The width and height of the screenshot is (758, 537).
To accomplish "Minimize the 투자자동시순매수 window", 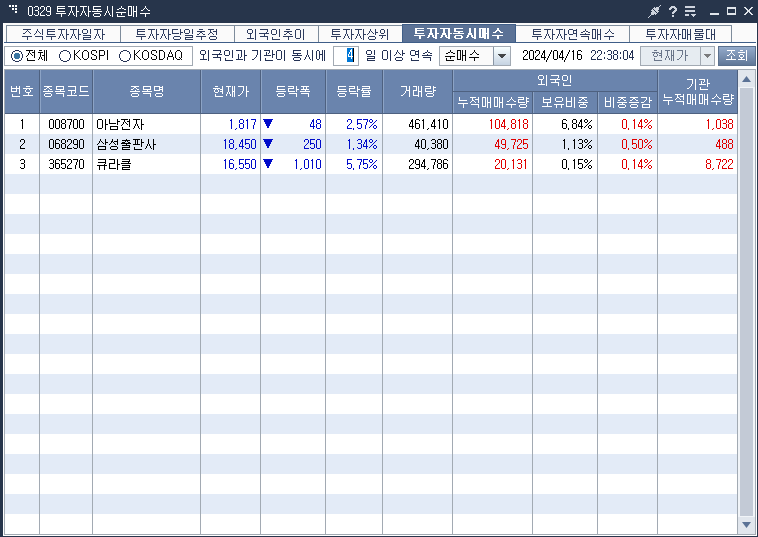I will 714,12.
